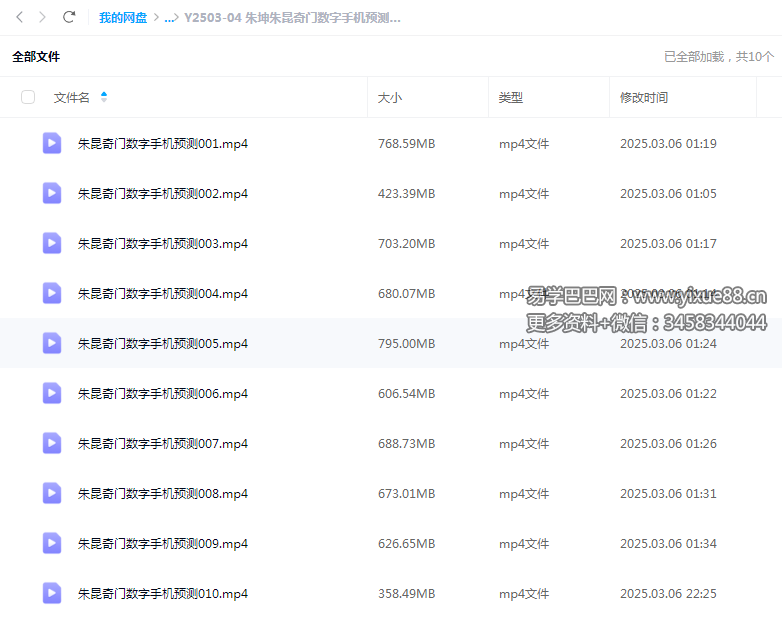The height and width of the screenshot is (618, 782).
Task: Click video icon for 朱昆奇门数字手机预测001.mp4
Action: click(x=52, y=143)
